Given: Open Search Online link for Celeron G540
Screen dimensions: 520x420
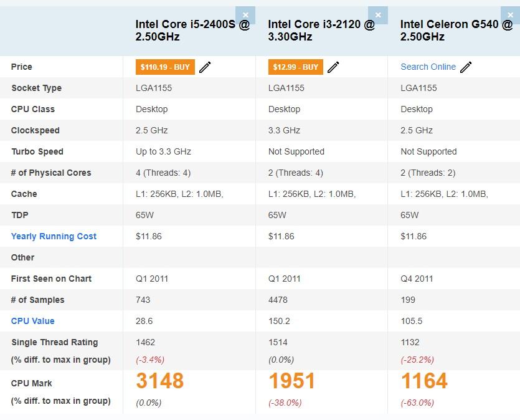Looking at the screenshot, I should point(428,67).
